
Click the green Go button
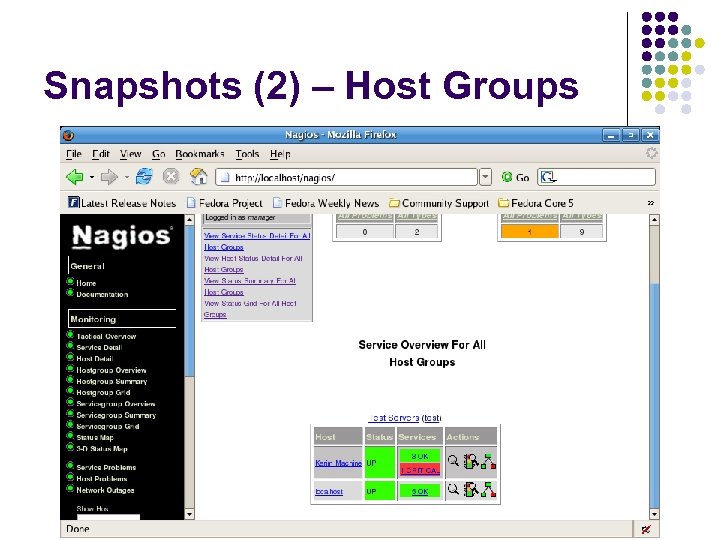pos(515,177)
